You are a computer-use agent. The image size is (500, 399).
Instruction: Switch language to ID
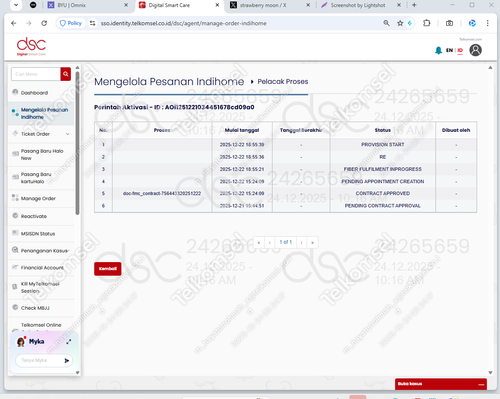click(460, 50)
